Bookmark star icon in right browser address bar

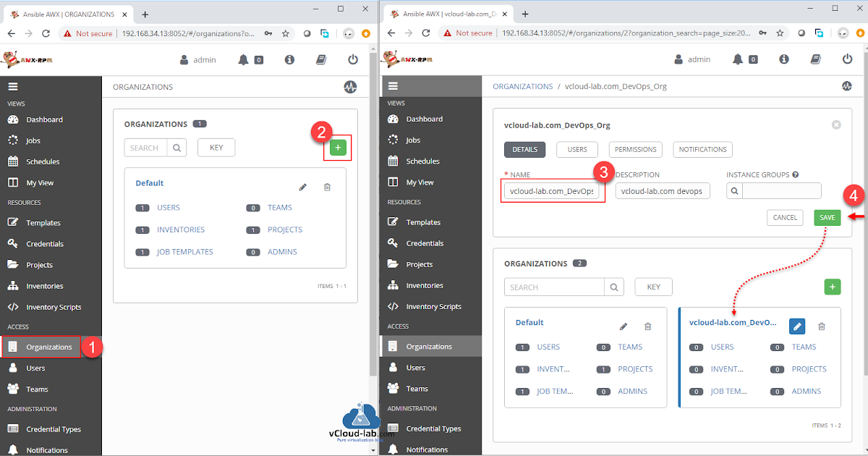(x=780, y=33)
